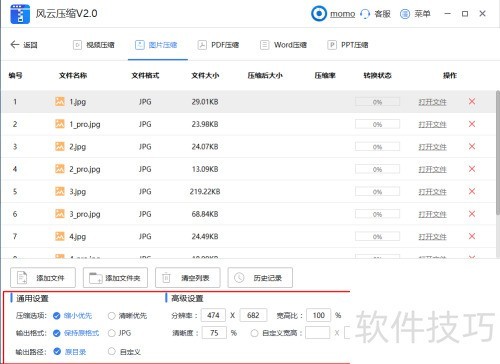This screenshot has height=364, width=500.
Task: Switch to PDF压缩 tab
Action: click(x=219, y=45)
